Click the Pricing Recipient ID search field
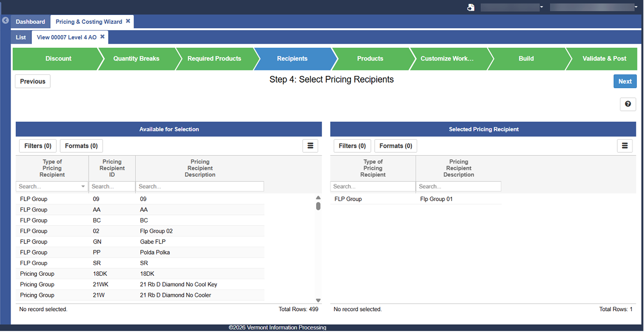 [x=112, y=186]
